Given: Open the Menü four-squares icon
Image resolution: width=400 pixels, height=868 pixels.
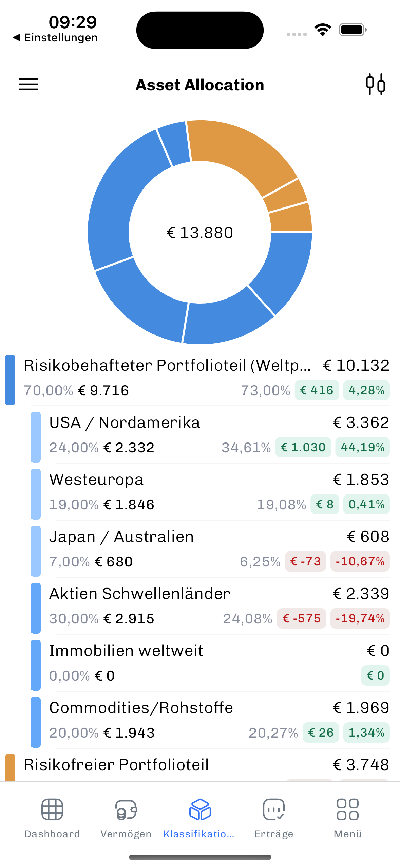Looking at the screenshot, I should tap(347, 810).
